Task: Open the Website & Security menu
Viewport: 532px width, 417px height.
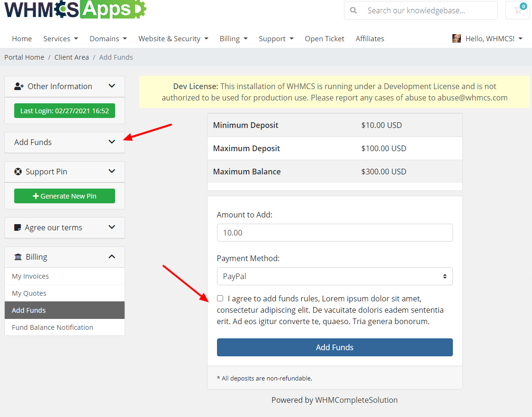Action: pyautogui.click(x=173, y=39)
